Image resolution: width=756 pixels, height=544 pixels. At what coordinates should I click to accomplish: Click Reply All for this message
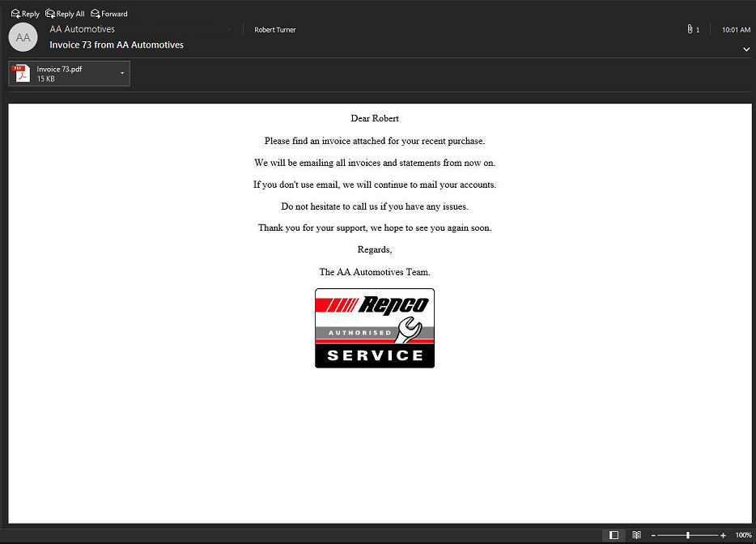pos(65,14)
